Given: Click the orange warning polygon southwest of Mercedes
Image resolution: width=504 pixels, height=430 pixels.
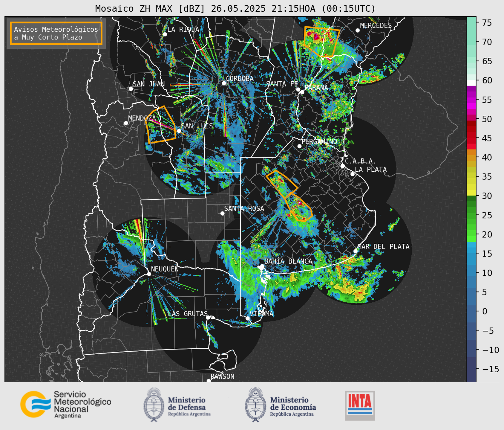Looking at the screenshot, I should 321,42.
